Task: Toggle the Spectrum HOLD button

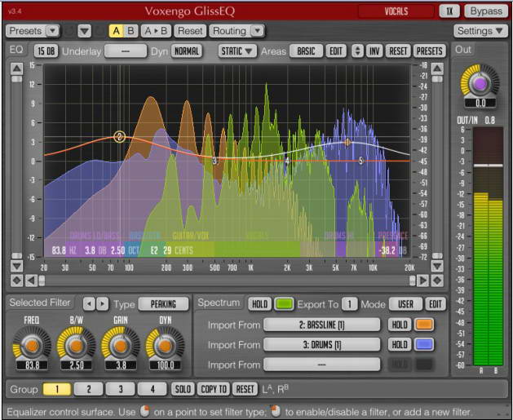Action: click(259, 303)
